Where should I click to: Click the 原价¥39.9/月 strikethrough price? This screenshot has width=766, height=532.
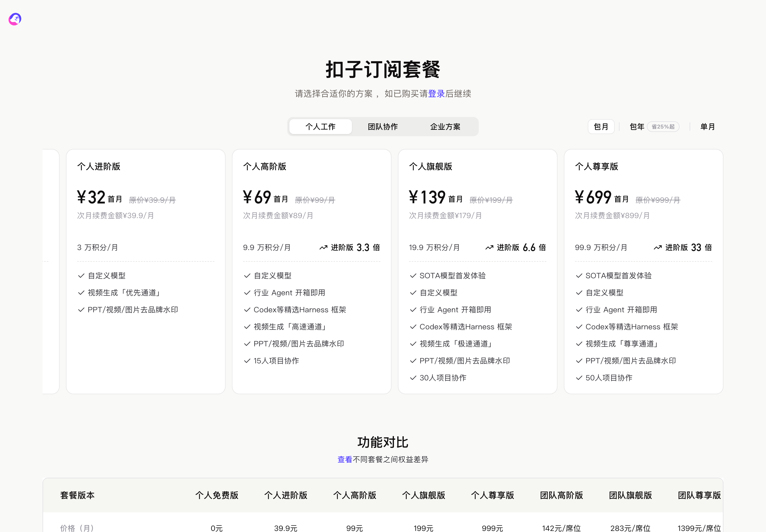pyautogui.click(x=152, y=200)
